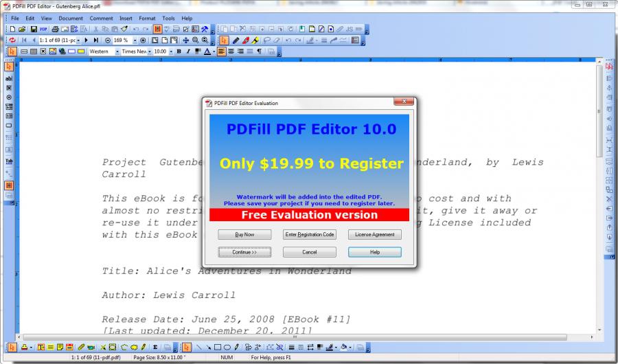Click the hammer and wrench tools icon

(205, 29)
